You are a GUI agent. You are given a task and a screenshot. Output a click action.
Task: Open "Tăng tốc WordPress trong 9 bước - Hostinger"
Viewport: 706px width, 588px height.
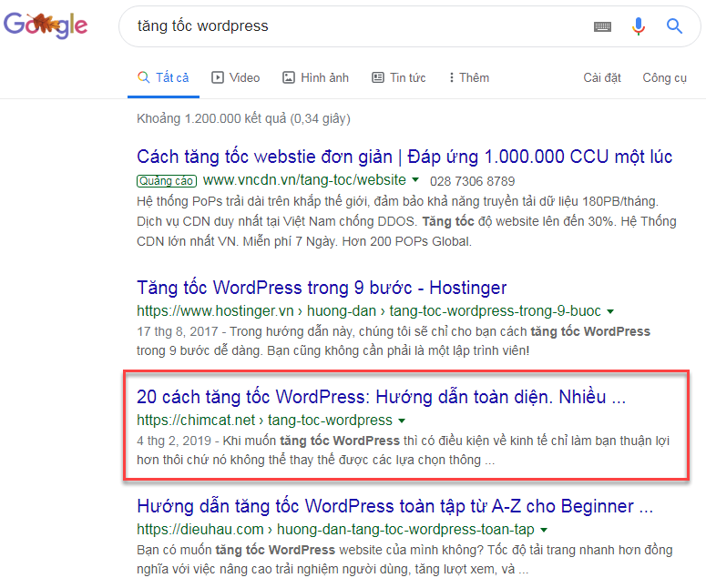click(x=322, y=288)
